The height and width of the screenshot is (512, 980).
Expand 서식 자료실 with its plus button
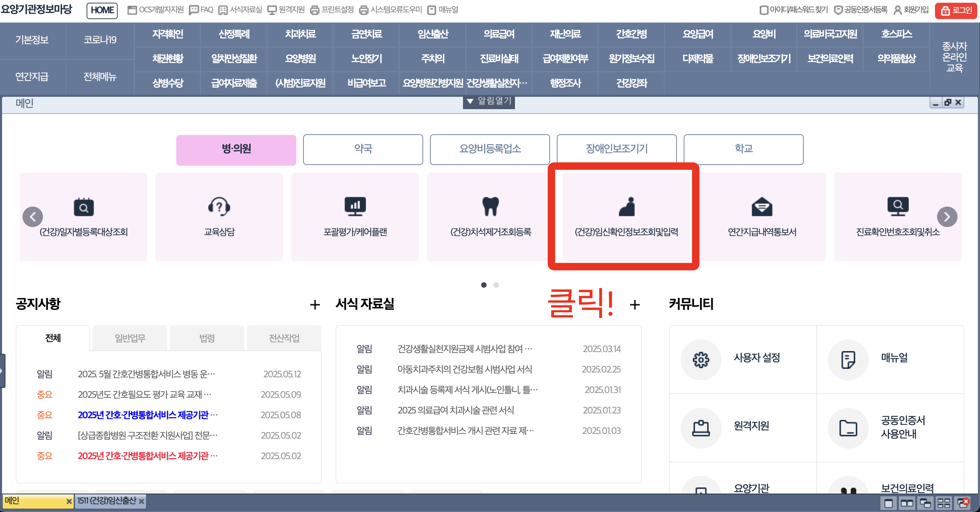tap(635, 305)
